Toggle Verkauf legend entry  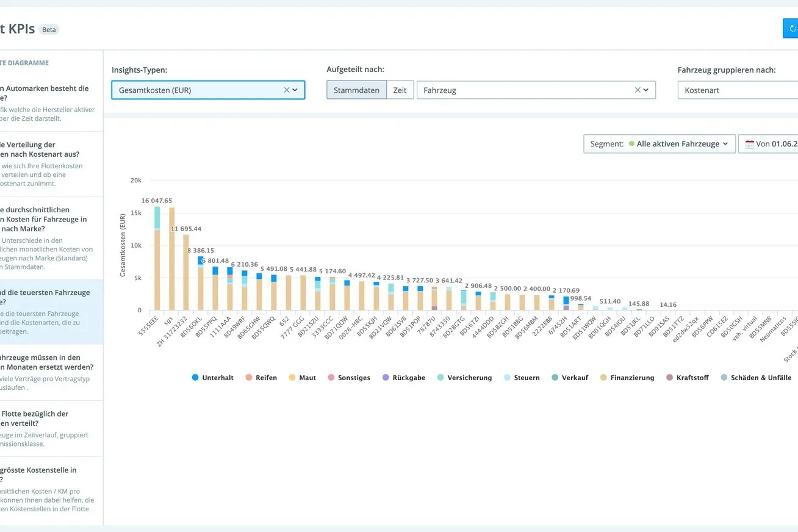(x=569, y=378)
